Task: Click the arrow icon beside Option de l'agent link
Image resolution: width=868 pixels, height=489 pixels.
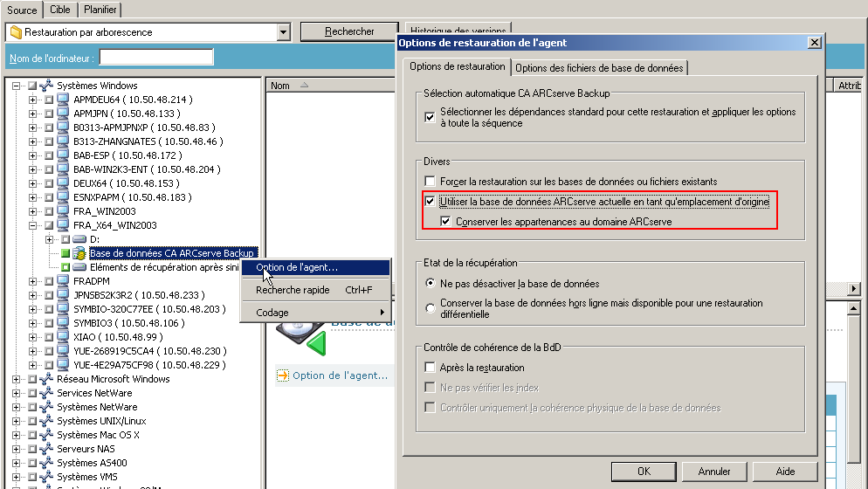Action: coord(282,375)
